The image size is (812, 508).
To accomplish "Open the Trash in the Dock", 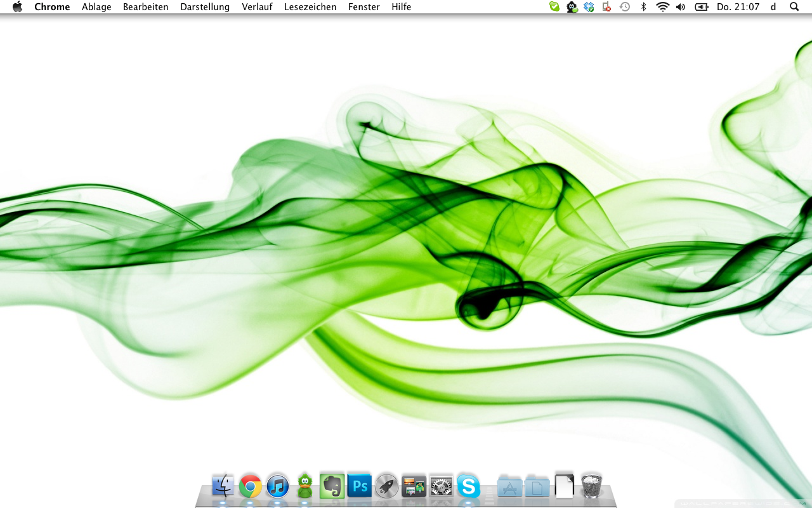I will (591, 486).
